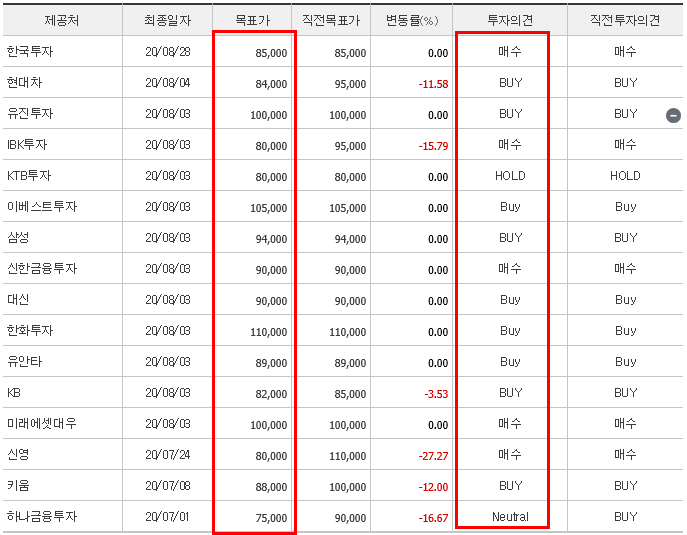The width and height of the screenshot is (687, 535).
Task: Click 한화투자's 110,000 target price
Action: [269, 332]
